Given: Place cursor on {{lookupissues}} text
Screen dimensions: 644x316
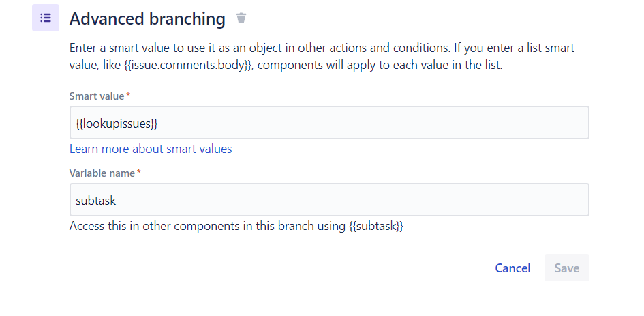Looking at the screenshot, I should click(x=117, y=123).
